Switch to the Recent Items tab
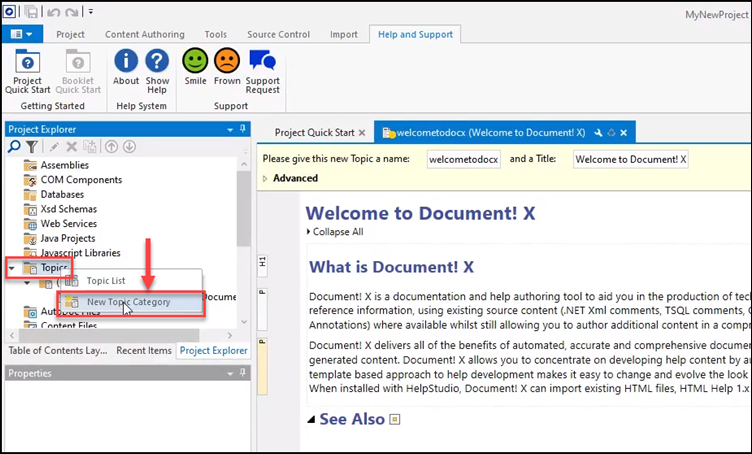 coord(143,351)
